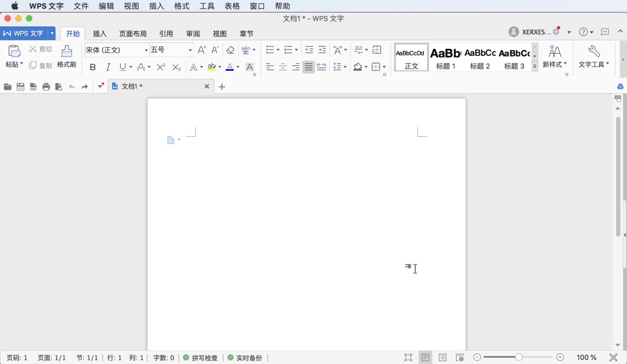Viewport: 627px width, 364px height.
Task: Clear formatting with the eraser icon
Action: pos(231,50)
